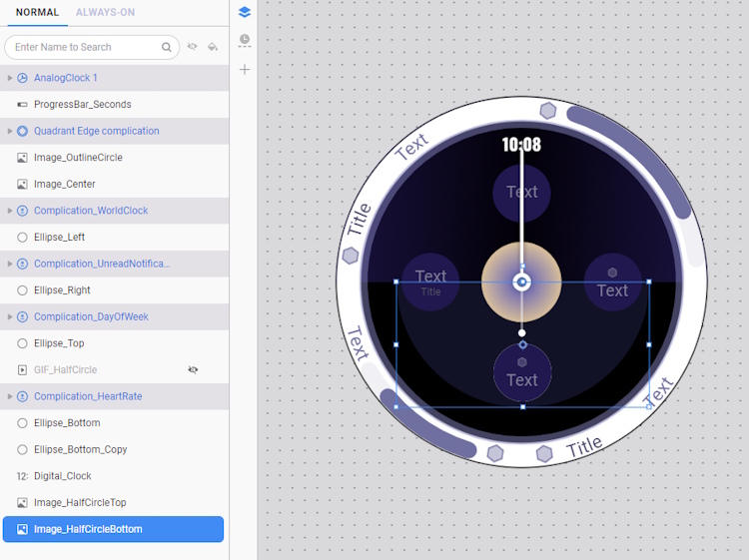The image size is (749, 560).
Task: Click the plus add component icon
Action: (x=245, y=70)
